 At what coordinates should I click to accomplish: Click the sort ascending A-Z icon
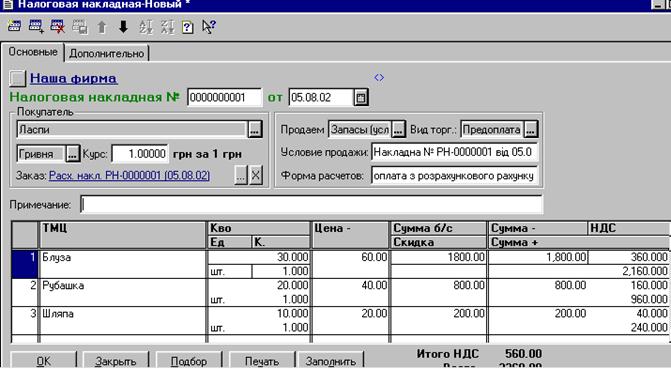tap(145, 27)
